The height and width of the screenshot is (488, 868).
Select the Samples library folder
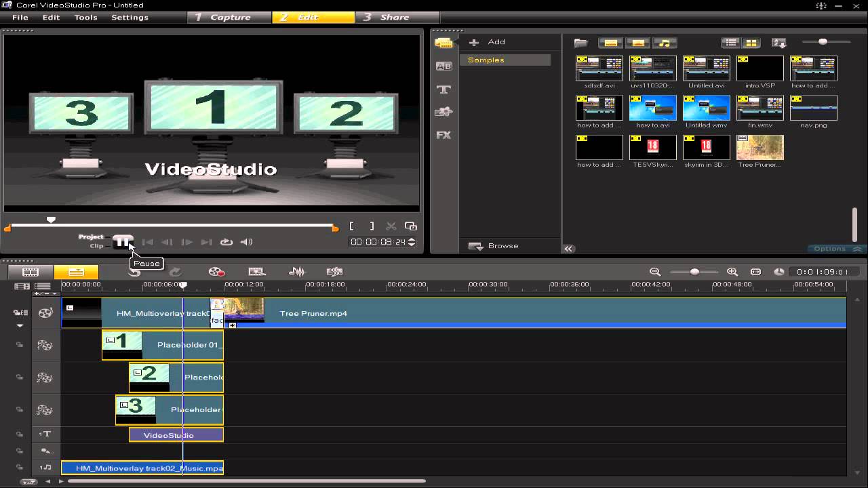point(505,60)
